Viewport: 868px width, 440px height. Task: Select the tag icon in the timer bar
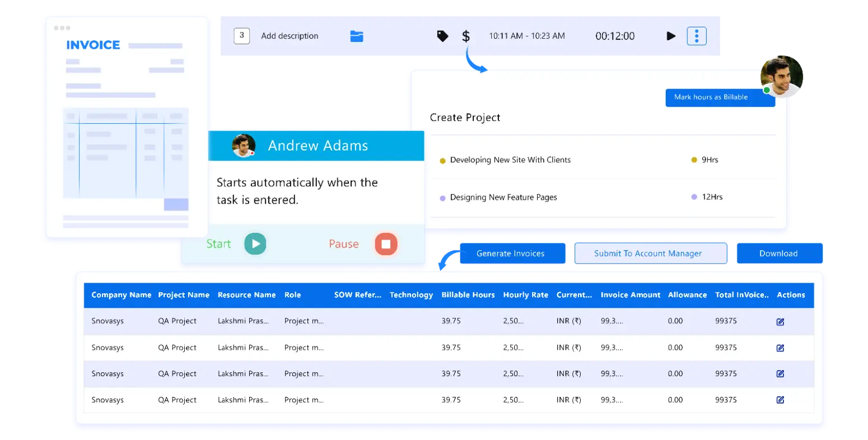click(442, 35)
